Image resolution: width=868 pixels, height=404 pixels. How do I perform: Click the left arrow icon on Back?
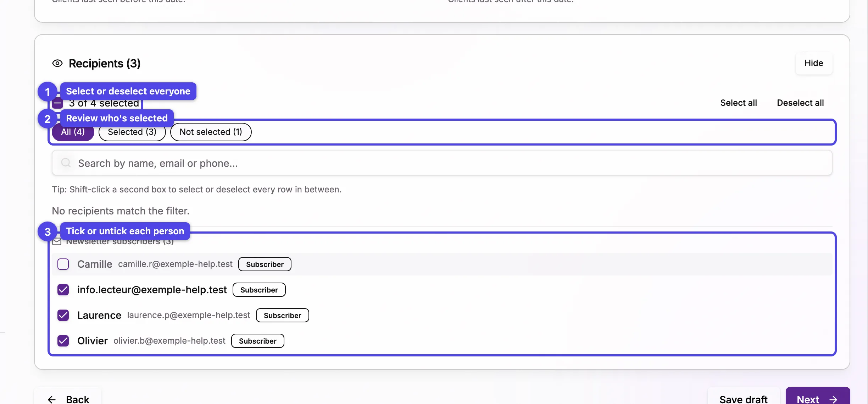[52, 399]
